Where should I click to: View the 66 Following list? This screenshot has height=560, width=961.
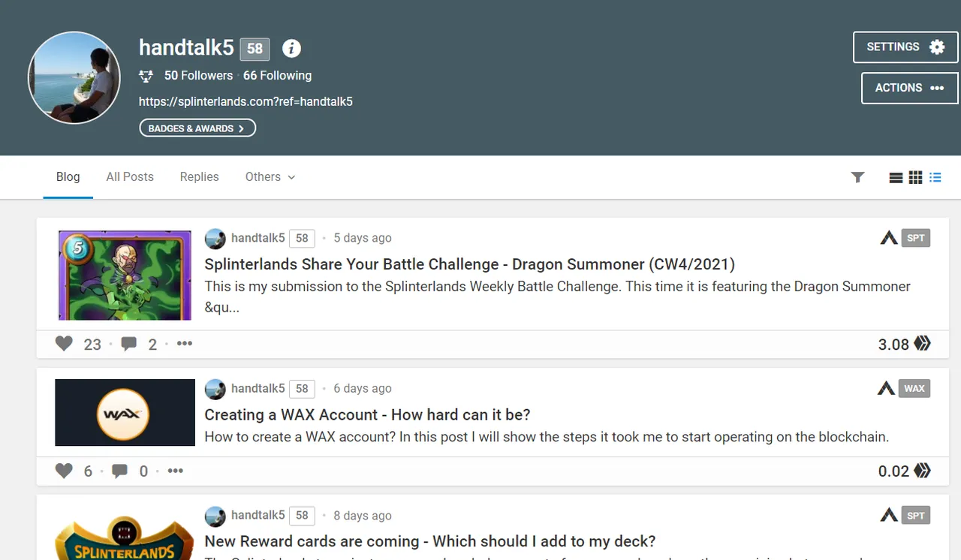(x=277, y=76)
